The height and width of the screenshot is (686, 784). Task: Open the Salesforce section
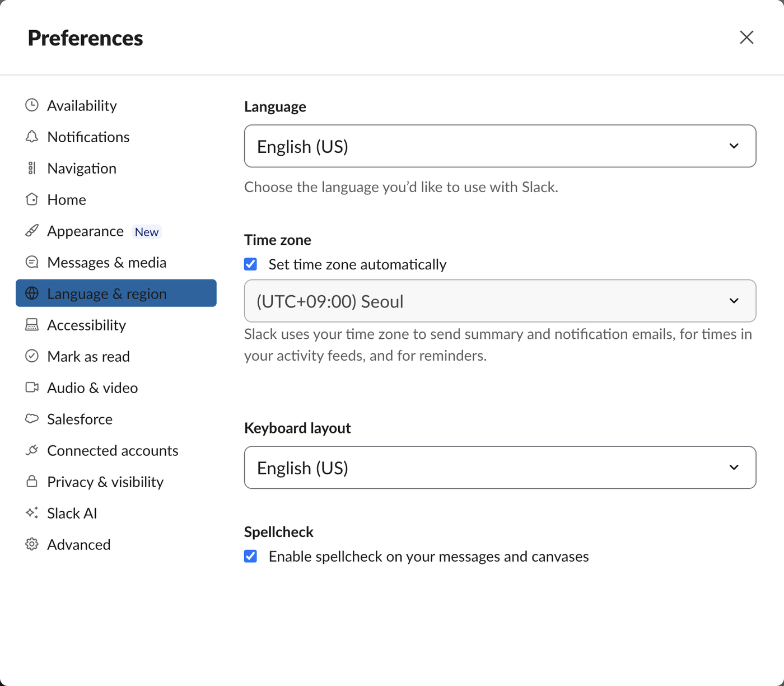pos(116,419)
